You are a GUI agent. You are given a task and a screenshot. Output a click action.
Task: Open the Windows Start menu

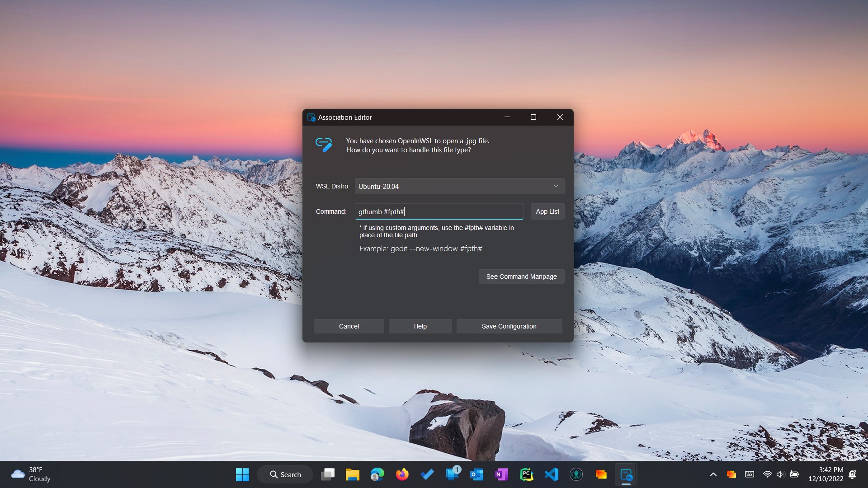[x=242, y=474]
